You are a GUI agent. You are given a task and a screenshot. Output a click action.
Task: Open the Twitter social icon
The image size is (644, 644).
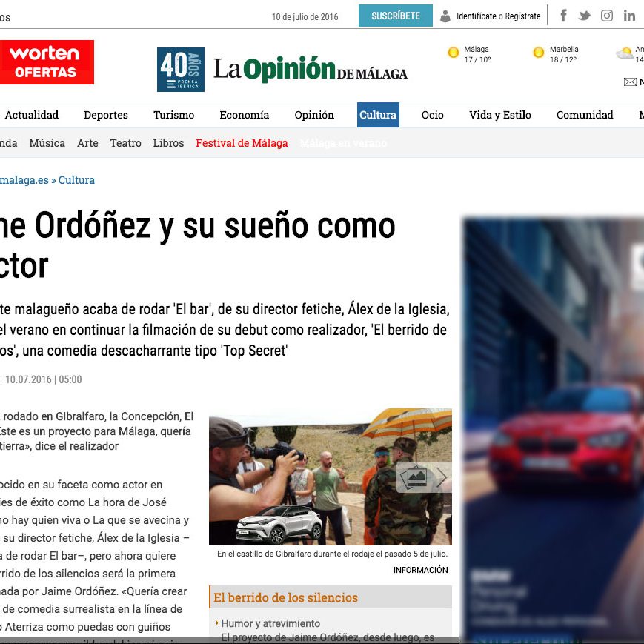[x=585, y=16]
